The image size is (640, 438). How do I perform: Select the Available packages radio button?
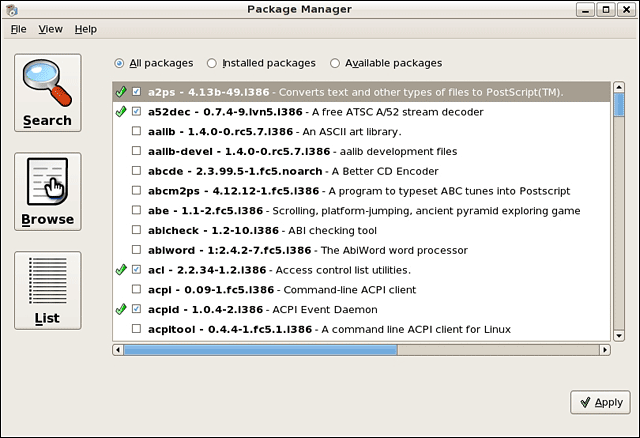click(335, 63)
